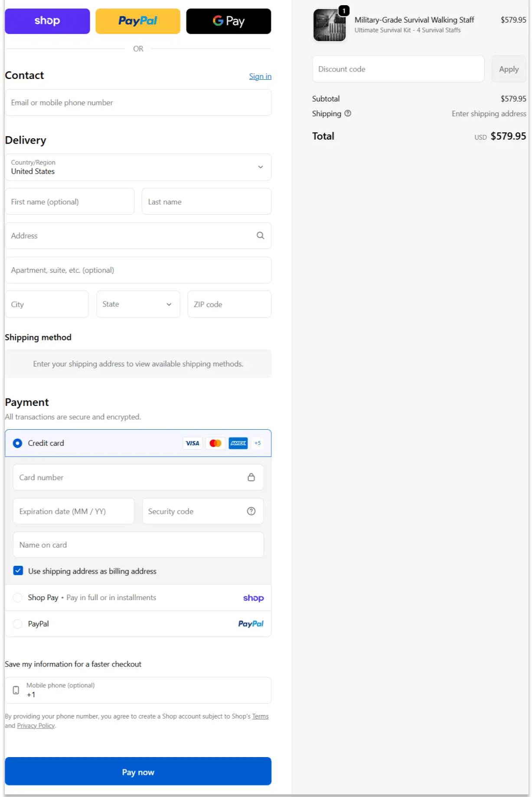Click the card number lock icon

(x=251, y=477)
